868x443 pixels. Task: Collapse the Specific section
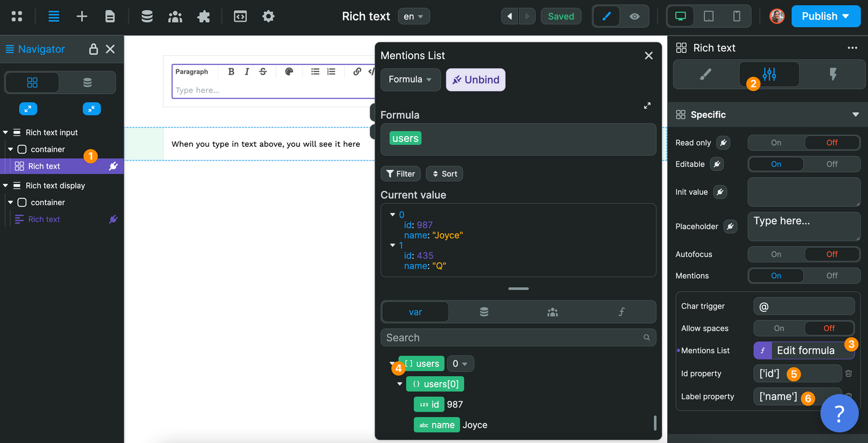pos(856,114)
